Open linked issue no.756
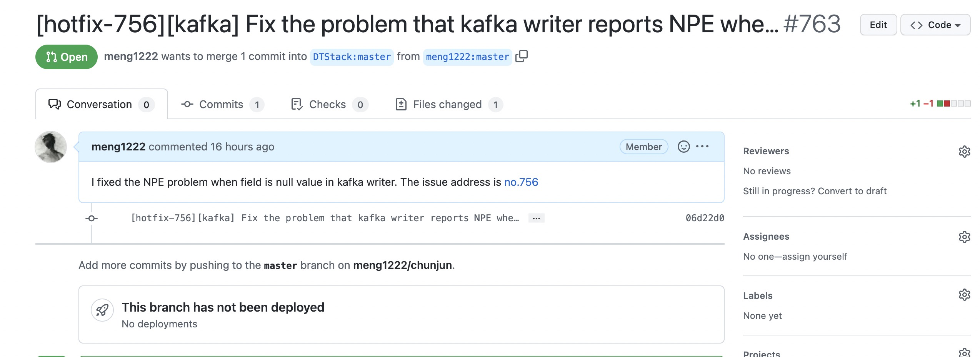980x357 pixels. pos(521,182)
